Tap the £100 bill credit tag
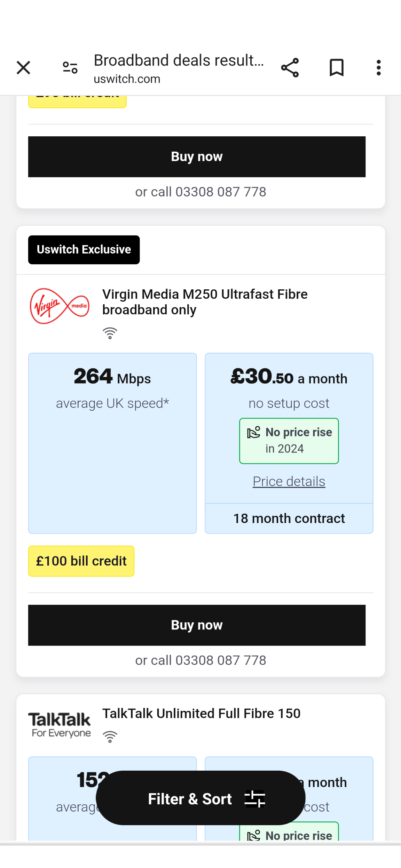 point(81,561)
